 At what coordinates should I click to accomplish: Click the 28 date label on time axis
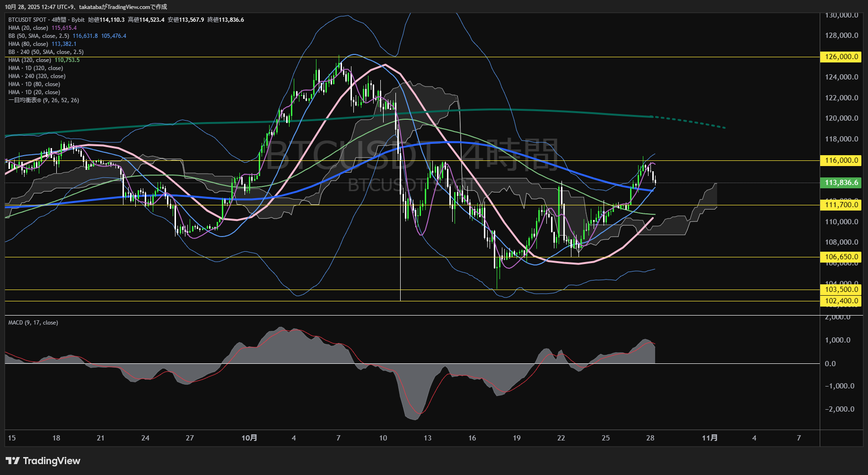[x=650, y=438]
